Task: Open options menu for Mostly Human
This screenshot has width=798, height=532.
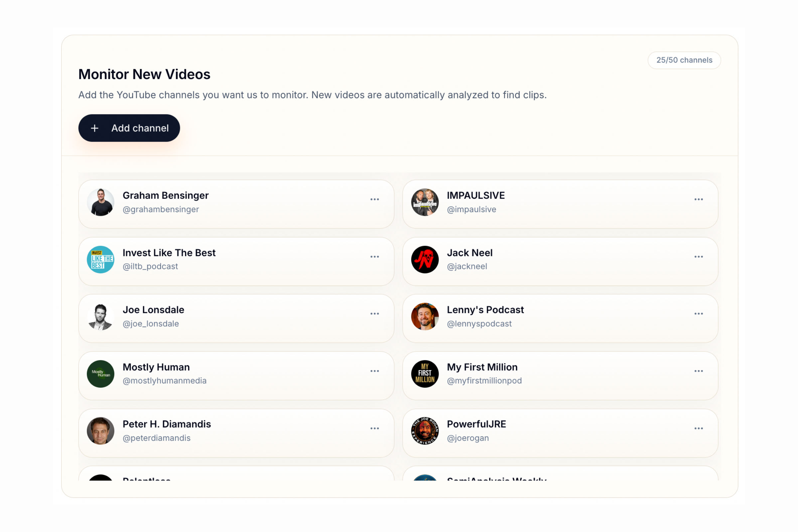Action: point(375,371)
